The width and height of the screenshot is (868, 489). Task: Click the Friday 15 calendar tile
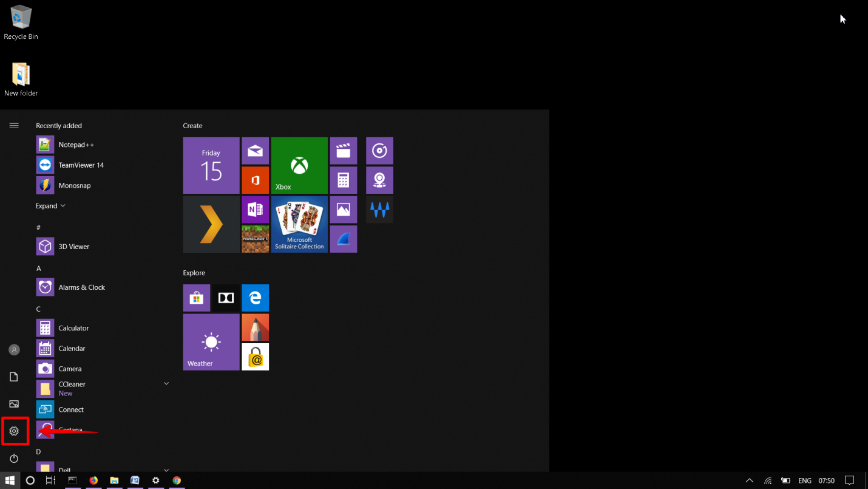coord(211,165)
